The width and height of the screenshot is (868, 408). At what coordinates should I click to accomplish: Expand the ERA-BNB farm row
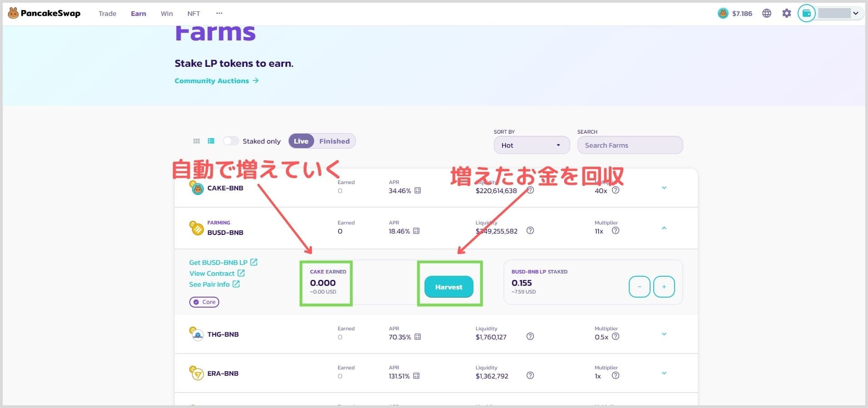664,373
